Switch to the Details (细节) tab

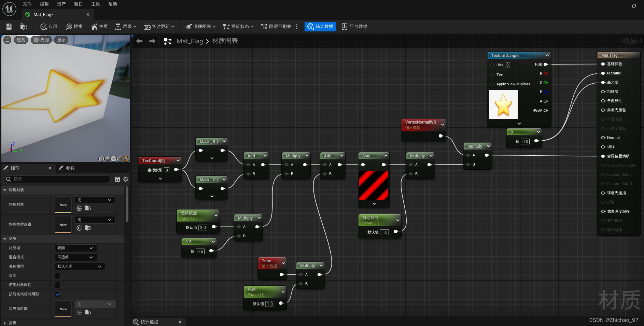pos(15,168)
